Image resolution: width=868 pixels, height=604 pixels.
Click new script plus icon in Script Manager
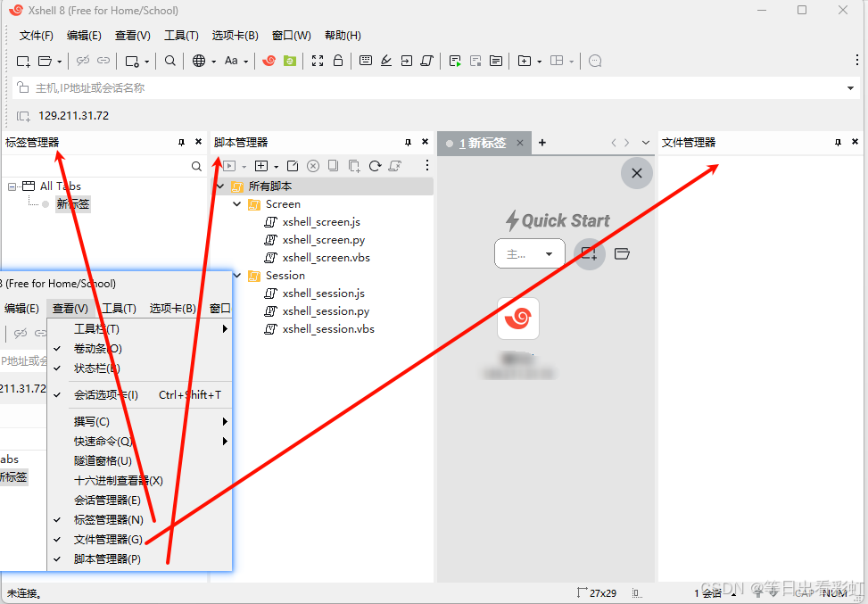(261, 166)
